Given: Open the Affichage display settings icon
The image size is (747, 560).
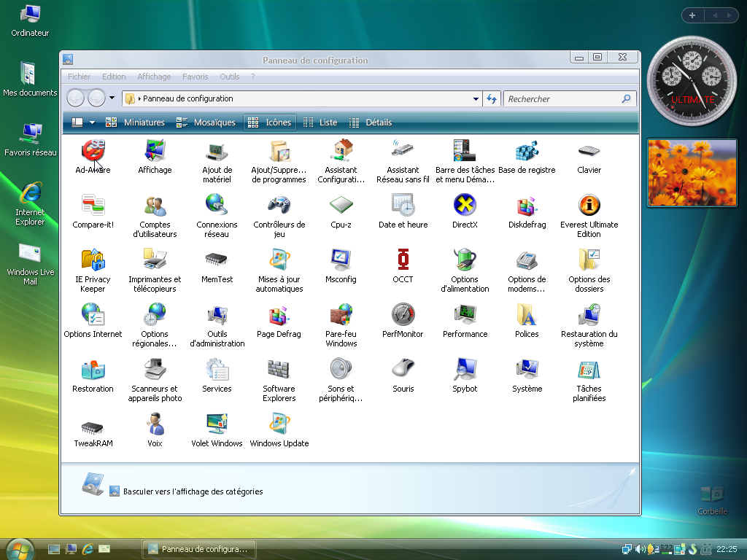Looking at the screenshot, I should 155,152.
